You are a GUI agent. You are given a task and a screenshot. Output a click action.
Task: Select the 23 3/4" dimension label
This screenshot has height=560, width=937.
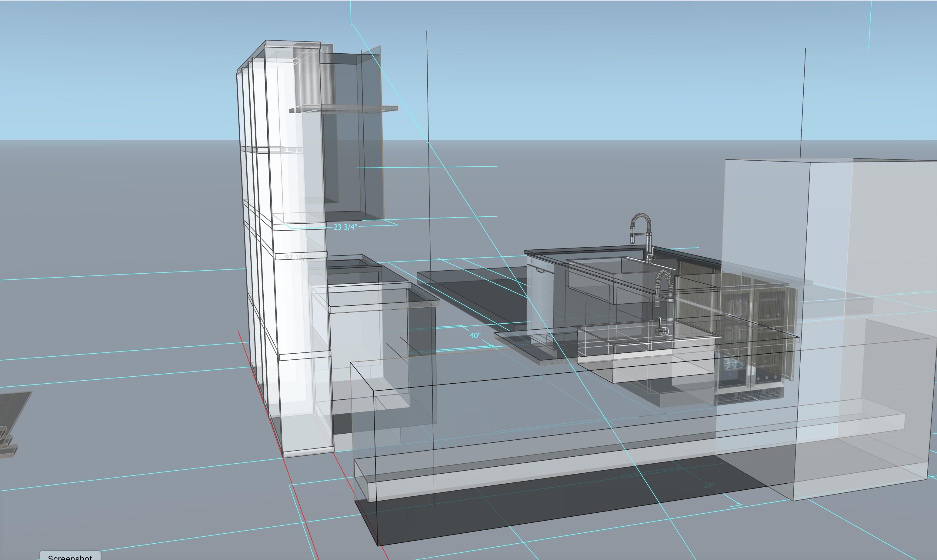click(345, 227)
